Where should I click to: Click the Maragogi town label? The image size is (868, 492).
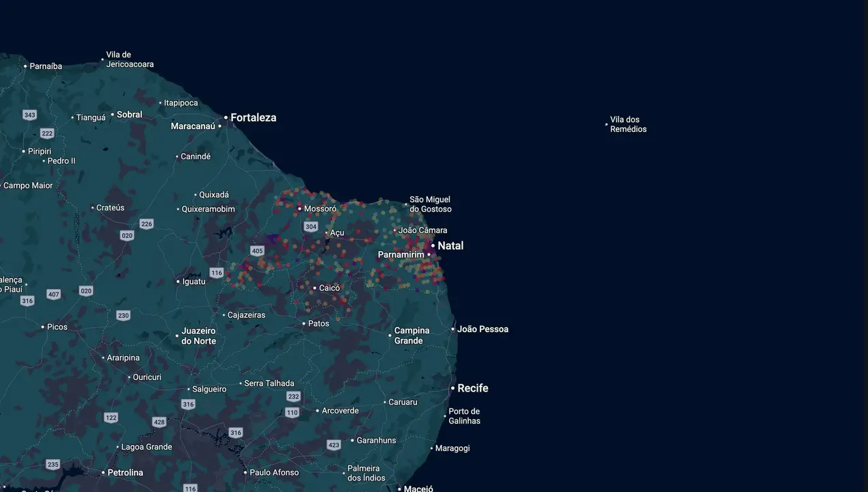(x=452, y=448)
